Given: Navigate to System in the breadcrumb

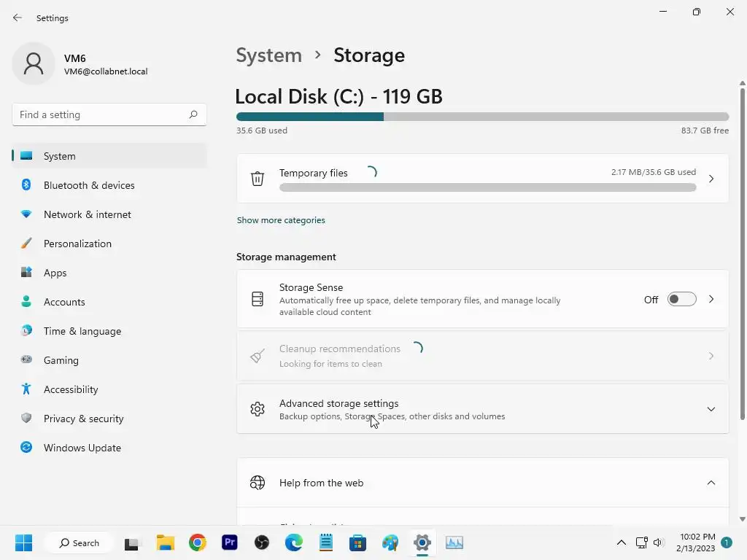Looking at the screenshot, I should [268, 55].
